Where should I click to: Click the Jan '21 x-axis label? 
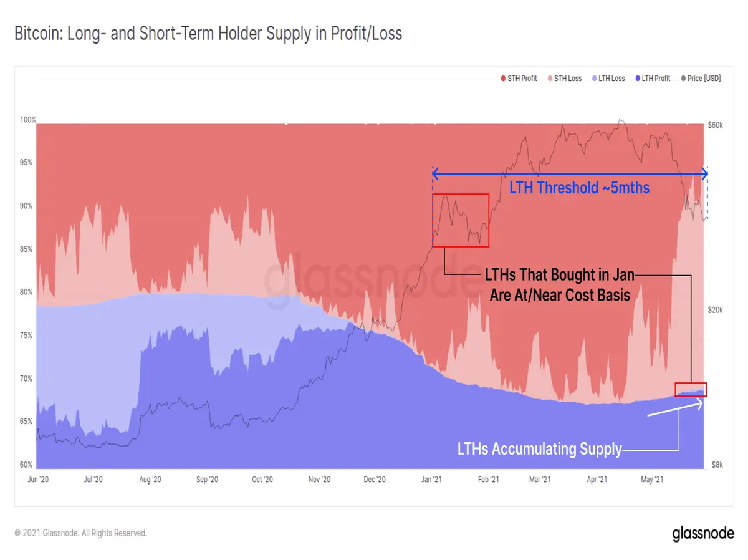pos(432,480)
